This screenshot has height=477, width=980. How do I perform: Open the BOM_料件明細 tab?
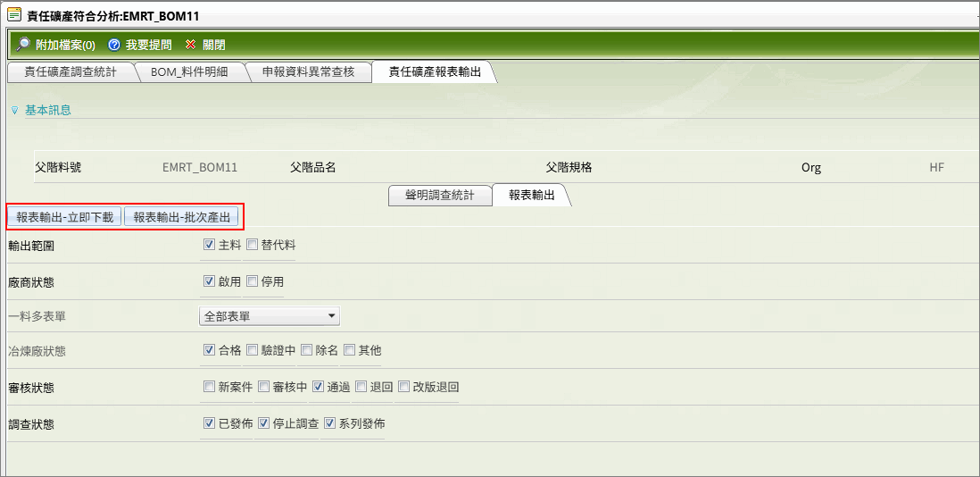tap(188, 72)
